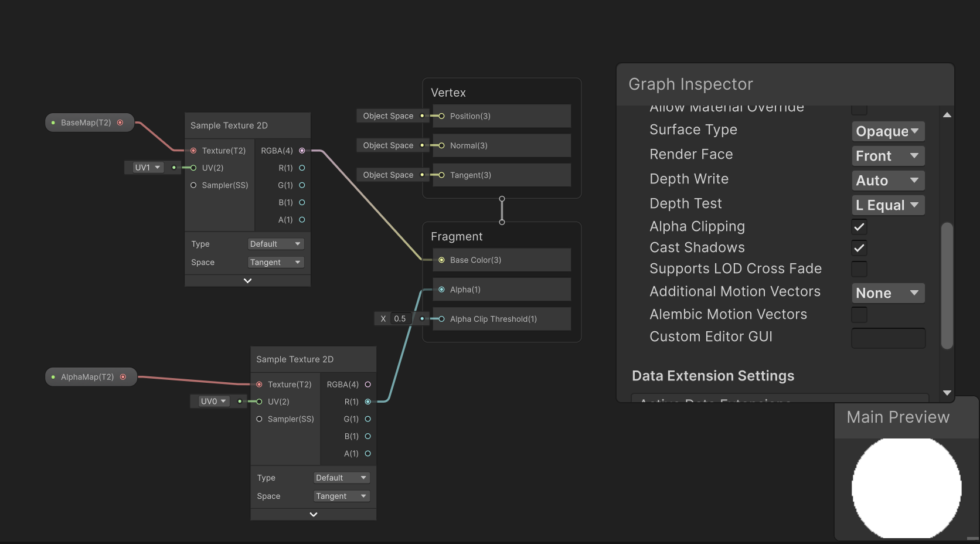Click the scroll-down arrow in Graph Inspector
This screenshot has height=544, width=980.
coord(947,393)
